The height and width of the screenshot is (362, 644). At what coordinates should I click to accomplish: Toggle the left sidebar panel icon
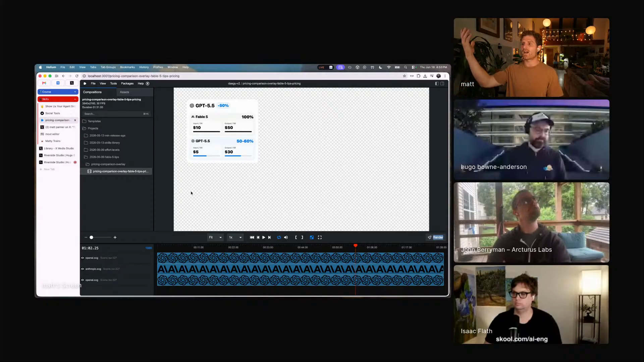(437, 83)
